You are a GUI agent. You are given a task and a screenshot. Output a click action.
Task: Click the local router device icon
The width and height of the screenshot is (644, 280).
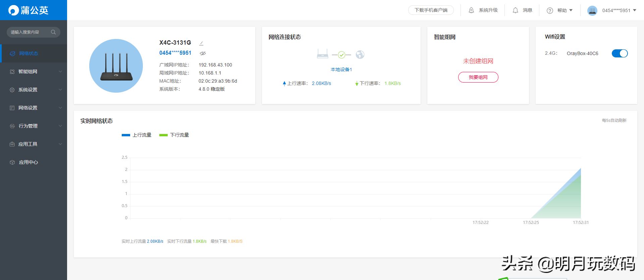click(x=322, y=54)
